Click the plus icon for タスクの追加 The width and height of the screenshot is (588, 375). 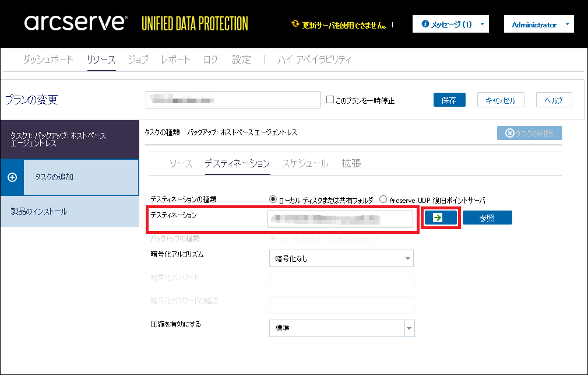[12, 177]
